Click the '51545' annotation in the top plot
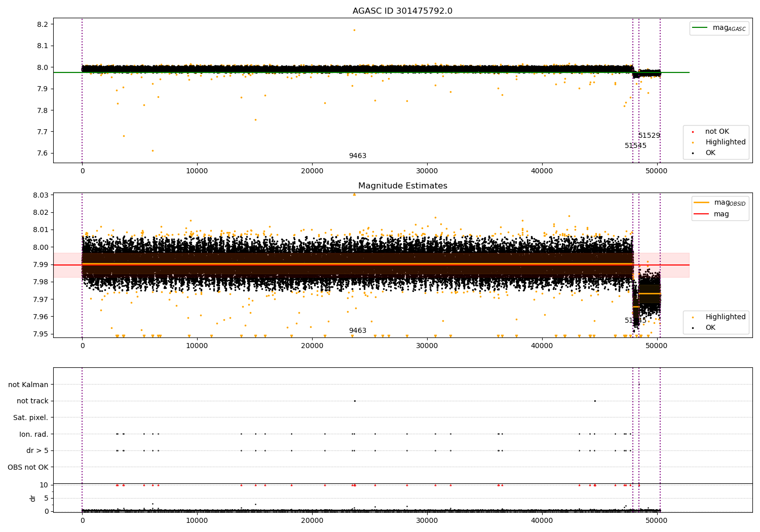 [x=635, y=146]
